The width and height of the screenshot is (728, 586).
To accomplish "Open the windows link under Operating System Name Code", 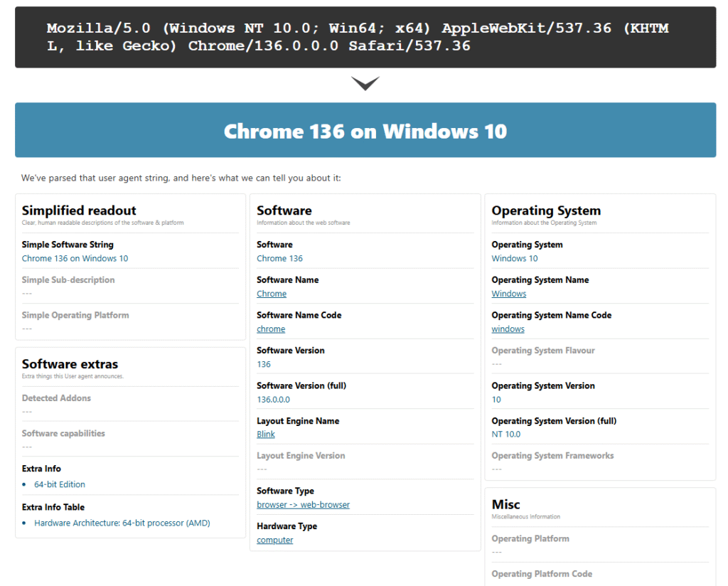I will point(508,329).
